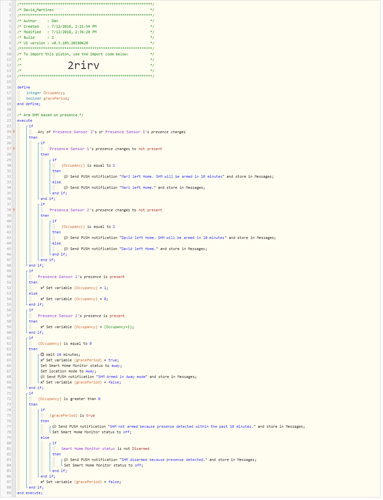Click the message icon beside SHM Armed in Away mode
383x500 pixels.
(42, 377)
